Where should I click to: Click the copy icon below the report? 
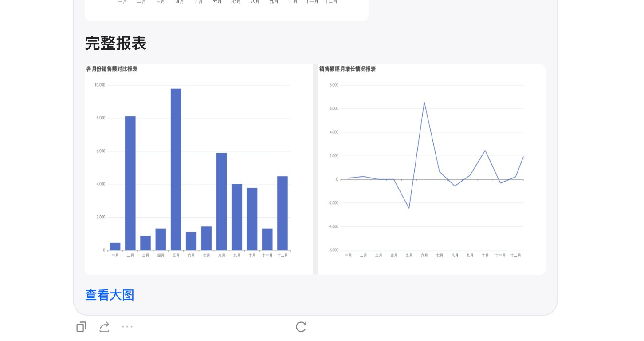click(81, 327)
